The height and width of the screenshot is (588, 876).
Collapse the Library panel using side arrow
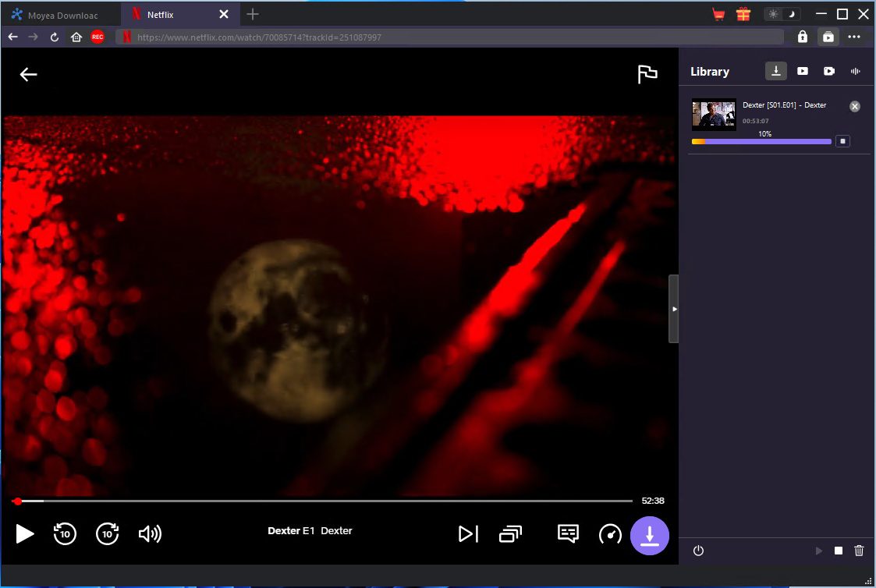click(674, 309)
